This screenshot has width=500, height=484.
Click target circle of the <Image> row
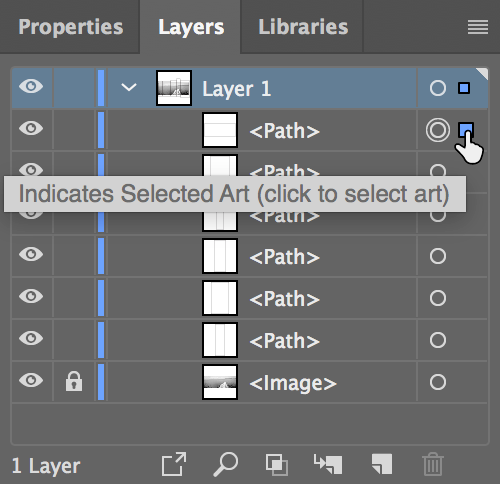438,382
